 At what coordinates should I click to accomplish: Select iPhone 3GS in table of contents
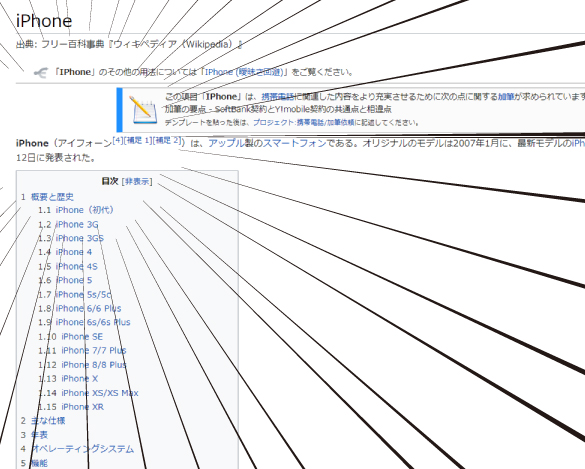pyautogui.click(x=80, y=238)
